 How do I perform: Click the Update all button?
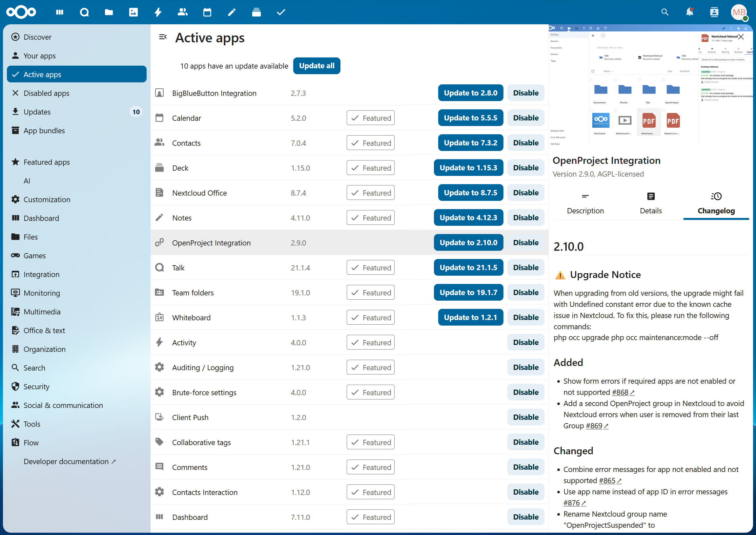pos(317,66)
